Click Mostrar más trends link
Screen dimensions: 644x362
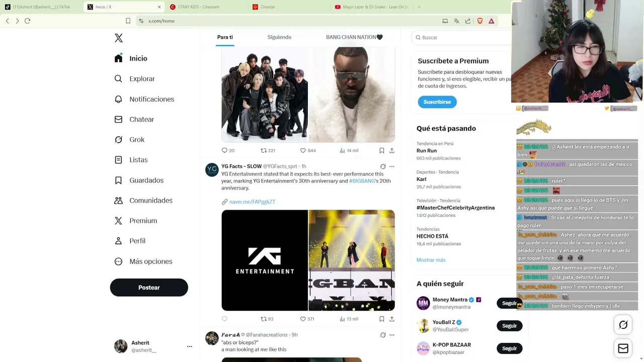[431, 260]
